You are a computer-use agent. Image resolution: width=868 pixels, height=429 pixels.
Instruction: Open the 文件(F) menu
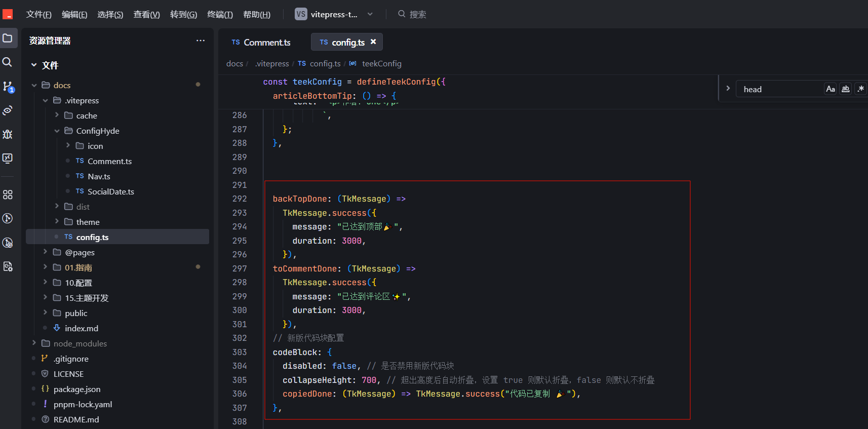point(39,14)
